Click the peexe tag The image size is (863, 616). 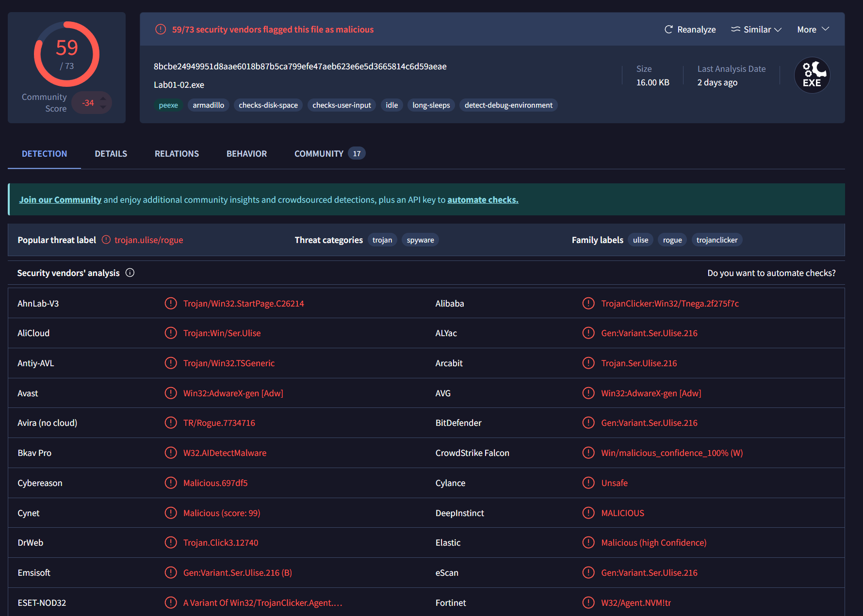click(x=168, y=105)
